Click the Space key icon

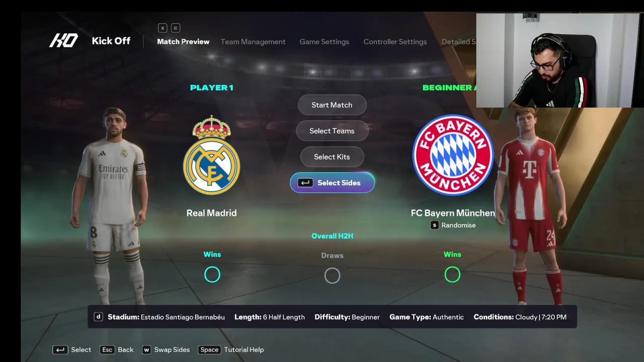pyautogui.click(x=209, y=350)
